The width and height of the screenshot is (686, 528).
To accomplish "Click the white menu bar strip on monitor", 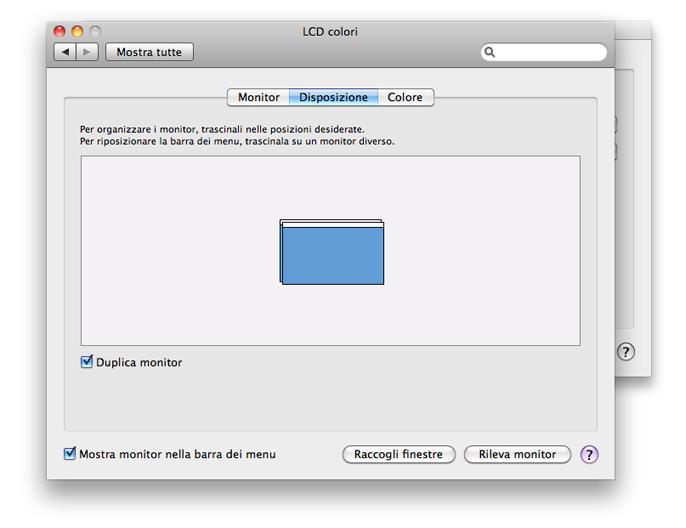I will 333,225.
